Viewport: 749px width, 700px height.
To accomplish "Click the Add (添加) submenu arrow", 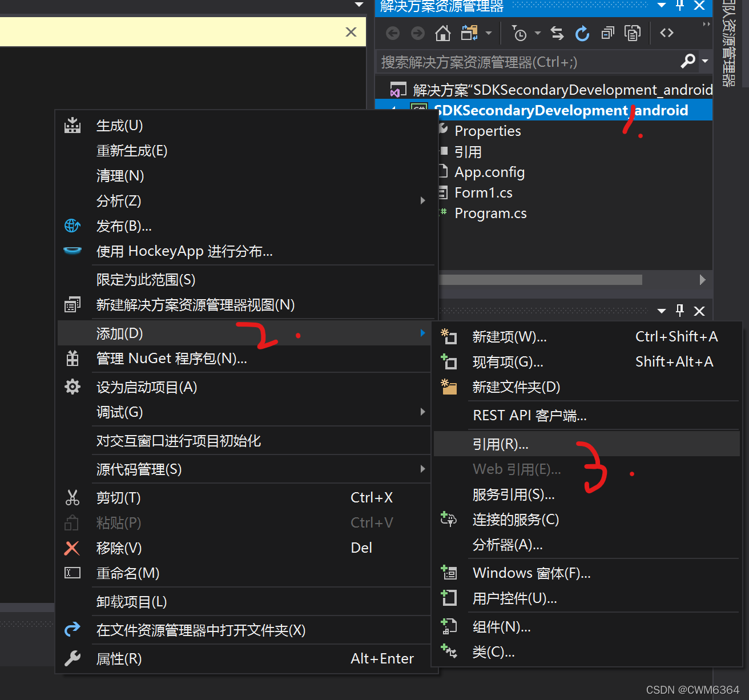I will point(423,333).
